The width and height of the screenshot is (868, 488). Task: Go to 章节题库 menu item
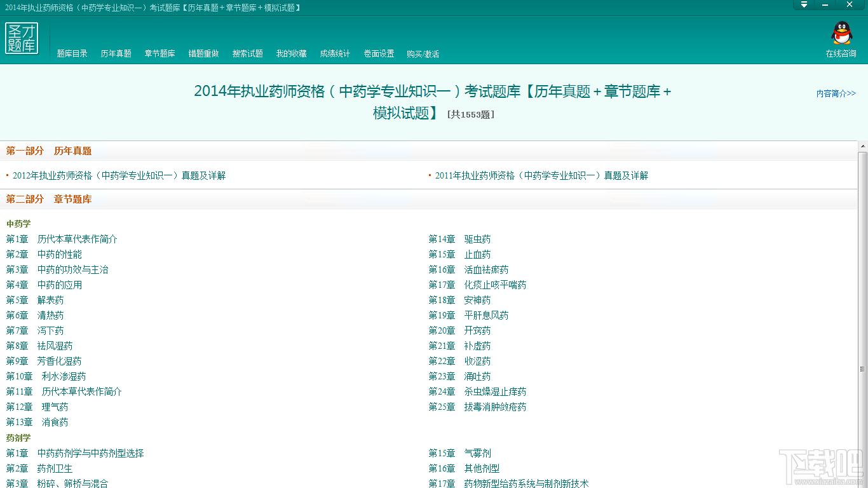click(160, 54)
